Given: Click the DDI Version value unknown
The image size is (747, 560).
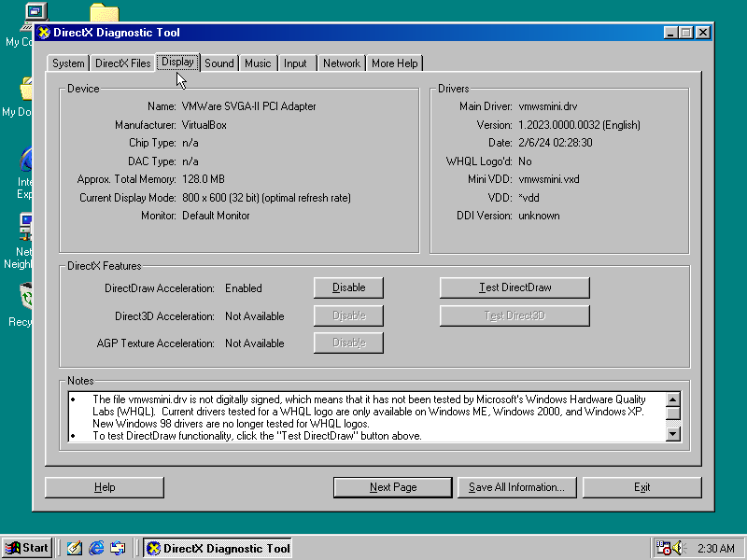Looking at the screenshot, I should [539, 216].
